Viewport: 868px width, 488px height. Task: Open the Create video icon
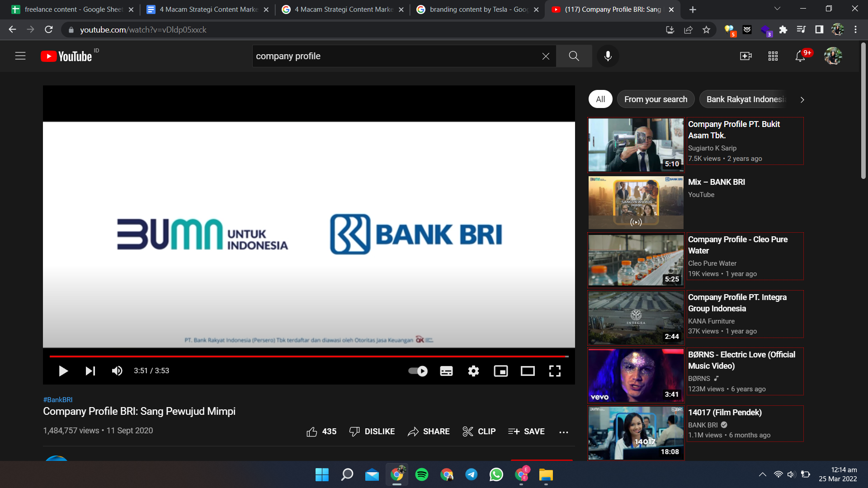coord(745,56)
